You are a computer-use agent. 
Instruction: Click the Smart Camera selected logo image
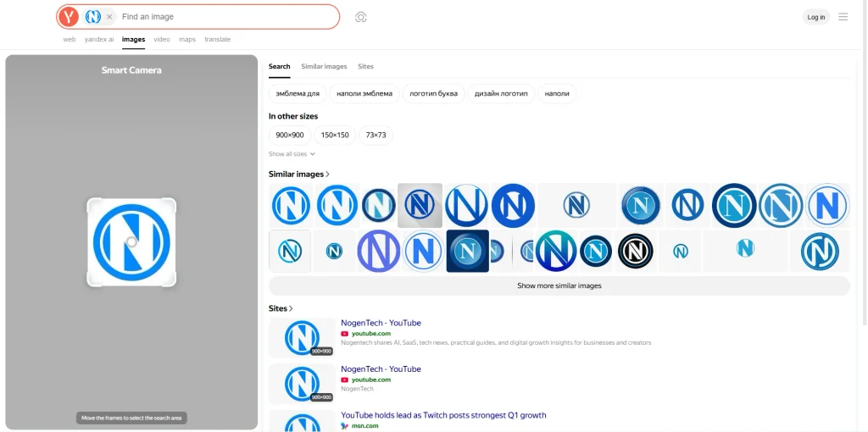coord(131,242)
